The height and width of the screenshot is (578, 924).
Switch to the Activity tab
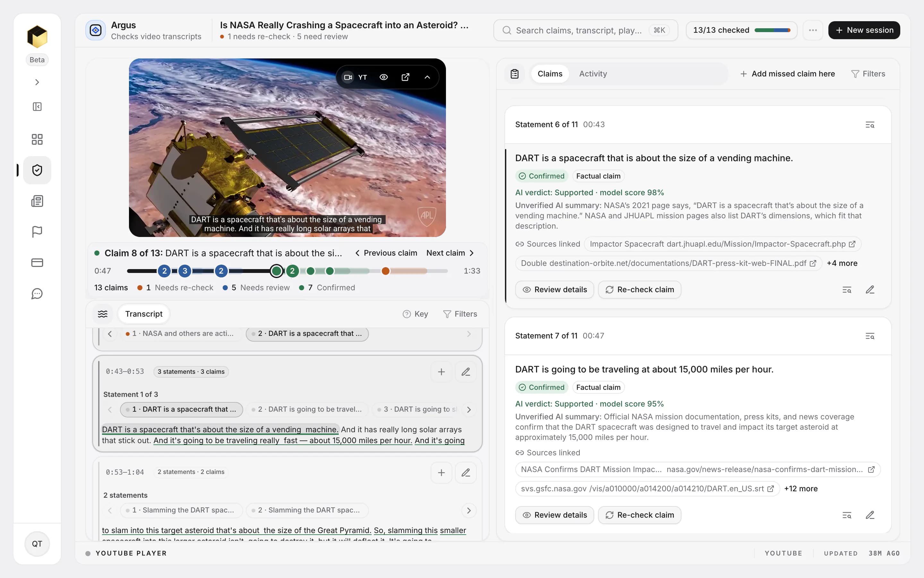click(x=593, y=74)
